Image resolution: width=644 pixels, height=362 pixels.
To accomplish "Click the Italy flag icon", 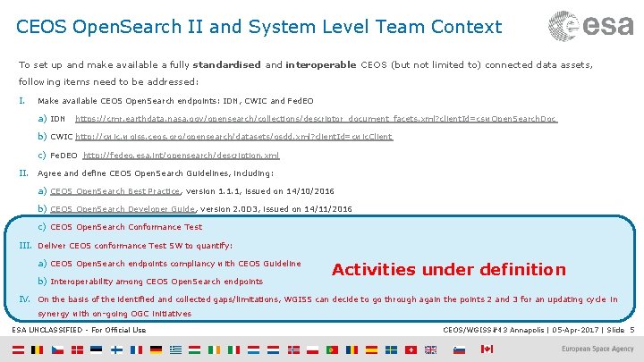I will [x=233, y=349].
